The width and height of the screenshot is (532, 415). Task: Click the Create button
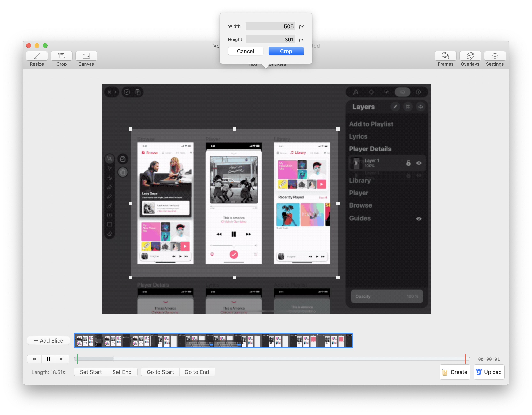[455, 372]
